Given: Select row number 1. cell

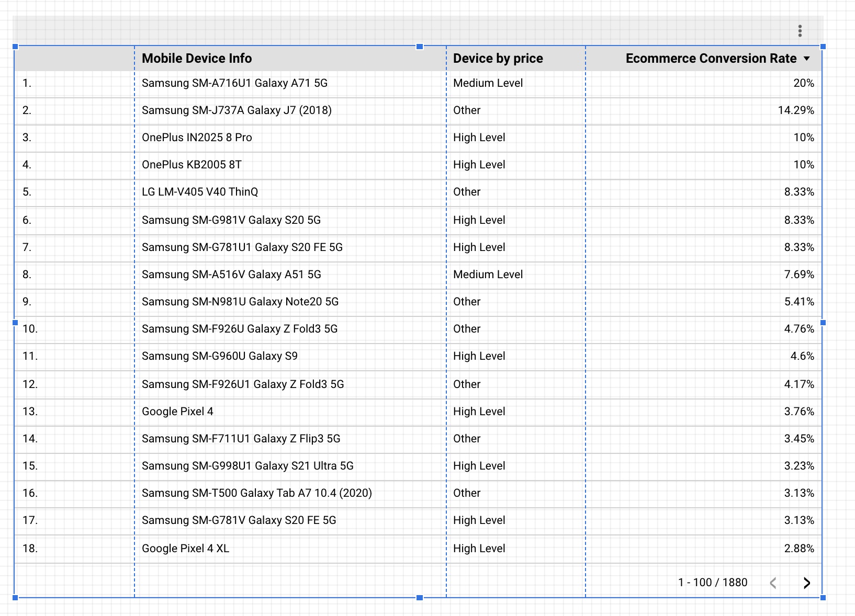Looking at the screenshot, I should [27, 83].
